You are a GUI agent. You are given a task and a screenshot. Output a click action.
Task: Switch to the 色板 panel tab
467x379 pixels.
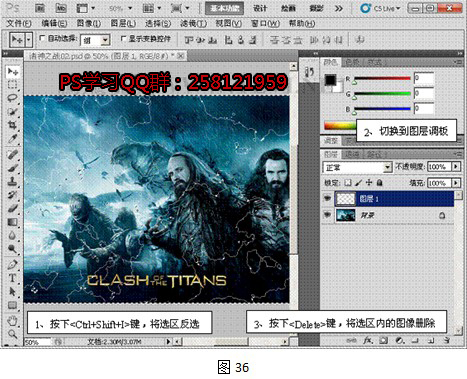tap(352, 62)
